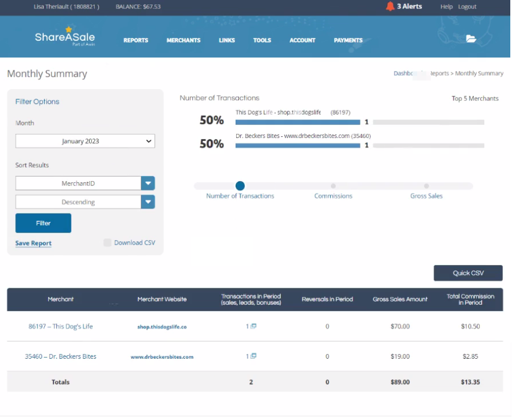
Task: Select the Number of Transactions chart view
Action: coord(240,186)
